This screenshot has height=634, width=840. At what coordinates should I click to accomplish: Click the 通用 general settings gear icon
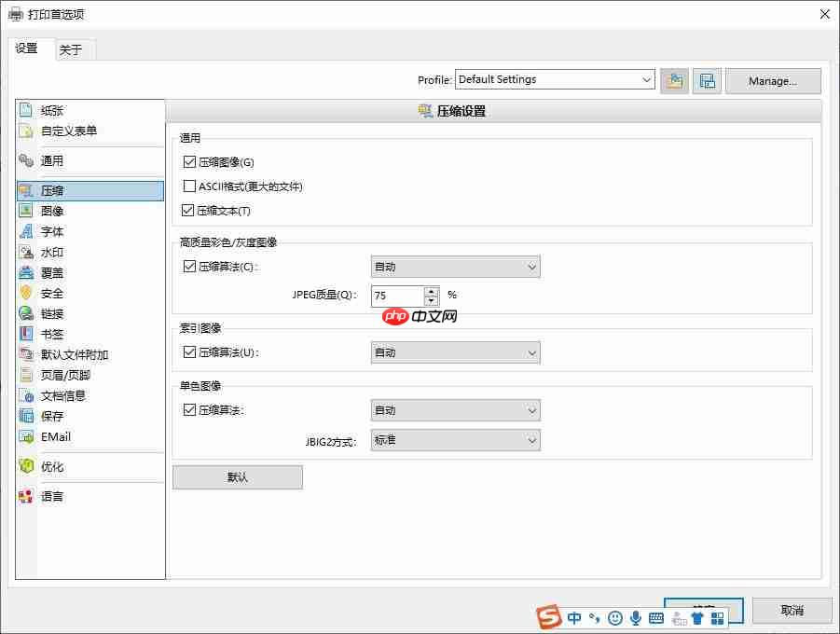[26, 160]
